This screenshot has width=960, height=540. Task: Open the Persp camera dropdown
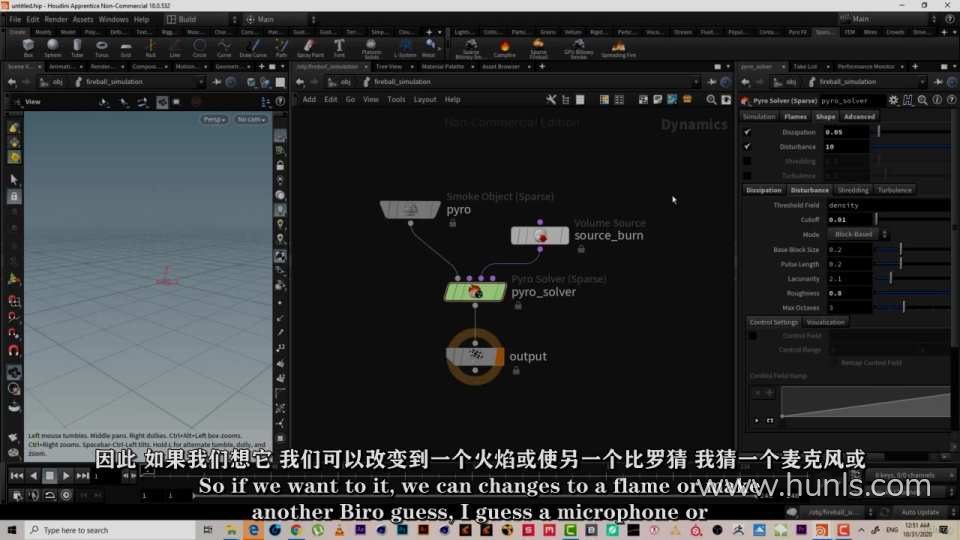click(x=214, y=119)
